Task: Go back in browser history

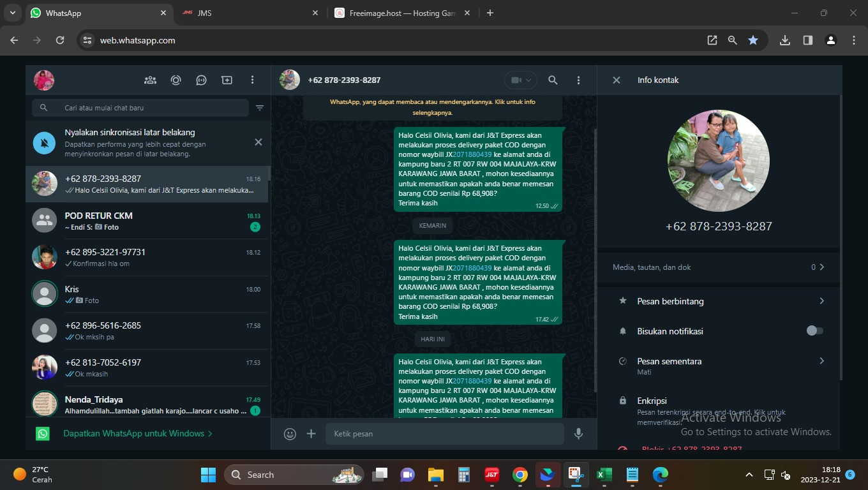Action: pos(14,40)
